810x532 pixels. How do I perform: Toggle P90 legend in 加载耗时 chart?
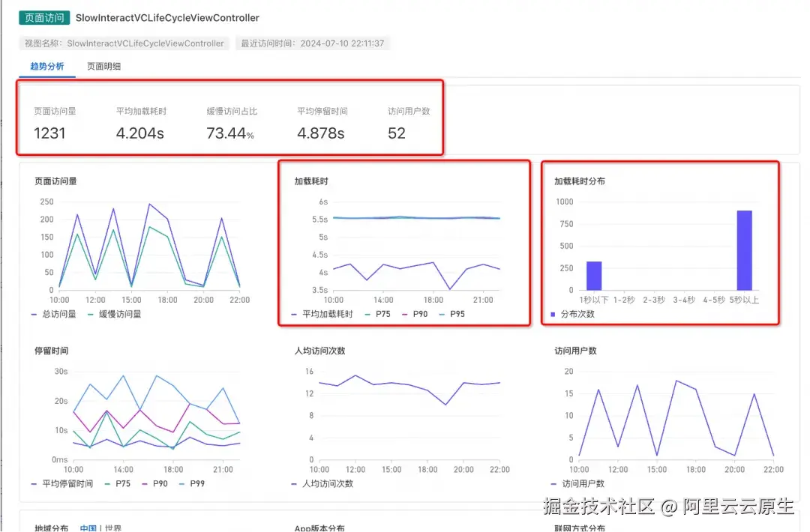(x=415, y=314)
